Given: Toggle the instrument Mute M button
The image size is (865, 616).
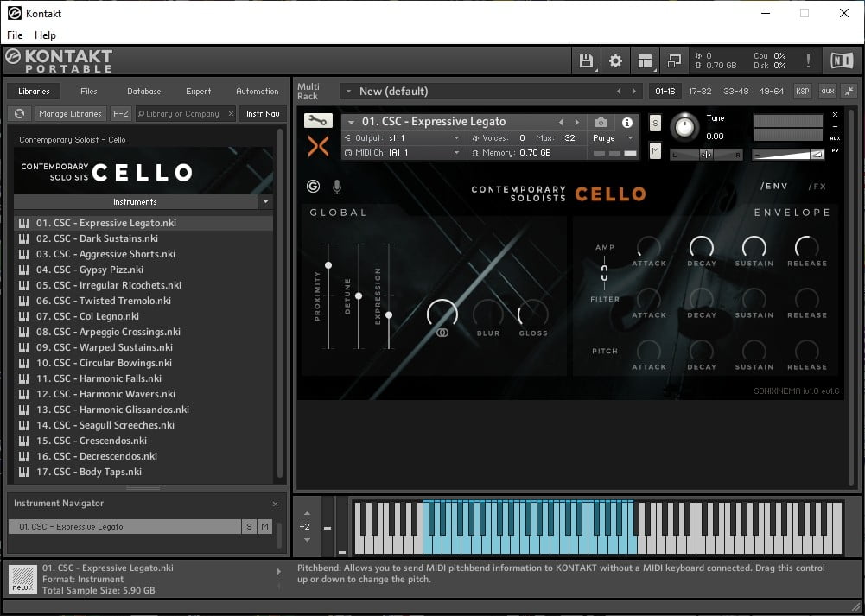Looking at the screenshot, I should (x=655, y=150).
